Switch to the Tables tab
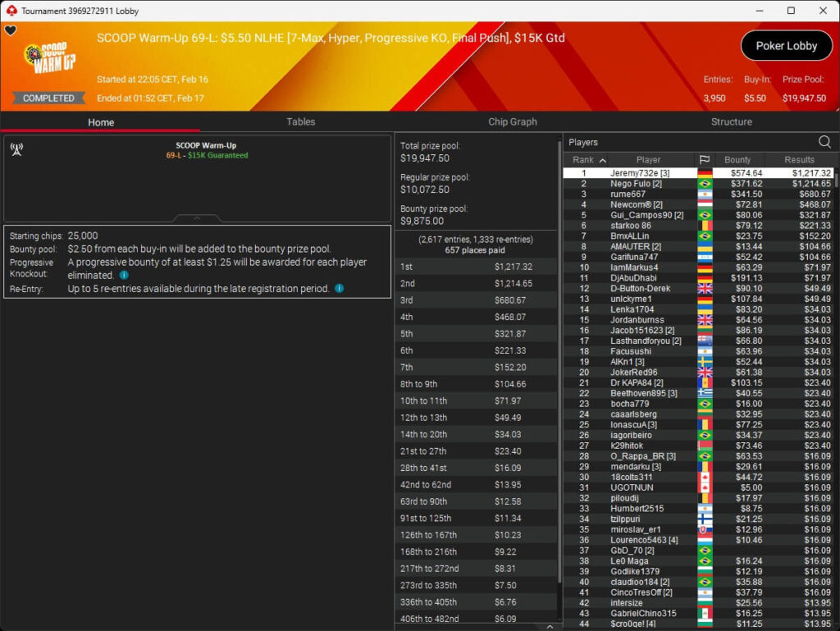840x631 pixels. pos(300,121)
